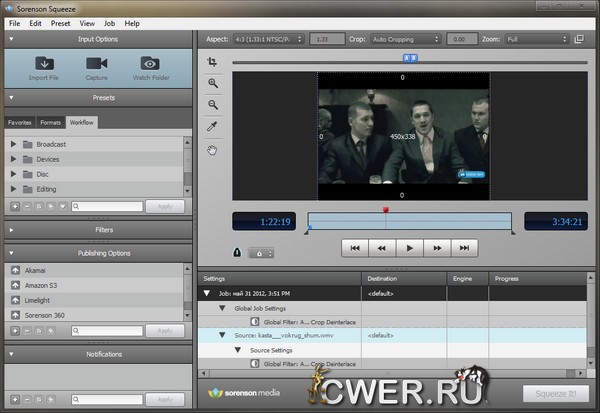Open the Aspect ratio dropdown
Screen dimensions: 600x413
(x=268, y=39)
